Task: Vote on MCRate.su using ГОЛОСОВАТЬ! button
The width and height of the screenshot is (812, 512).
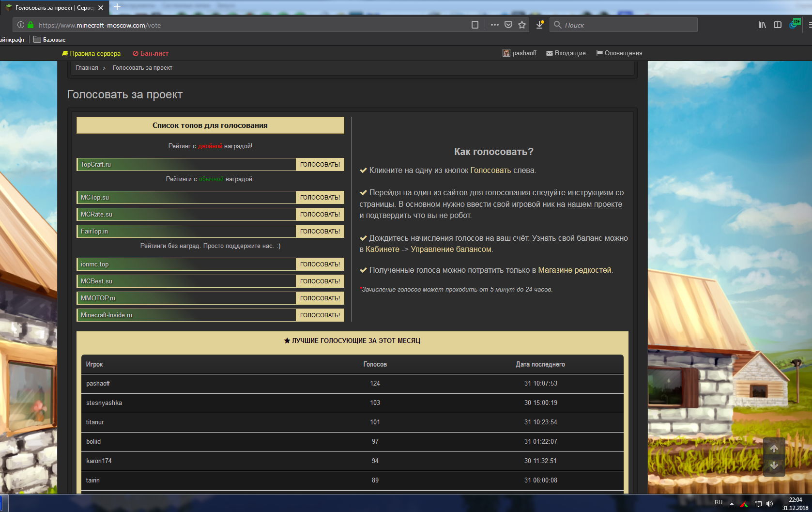Action: (x=320, y=215)
